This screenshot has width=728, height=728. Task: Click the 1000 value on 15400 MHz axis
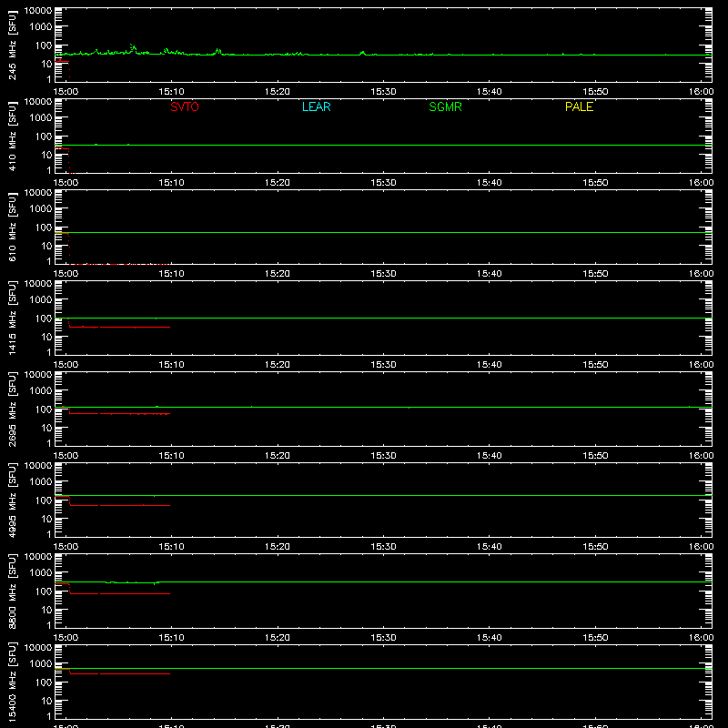click(41, 664)
